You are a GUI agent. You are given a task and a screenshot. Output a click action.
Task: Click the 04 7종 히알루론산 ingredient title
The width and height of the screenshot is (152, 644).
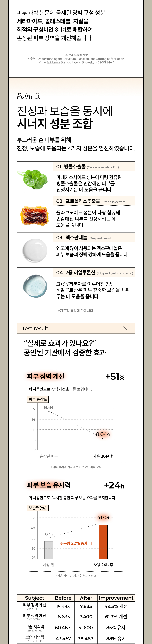point(76,272)
